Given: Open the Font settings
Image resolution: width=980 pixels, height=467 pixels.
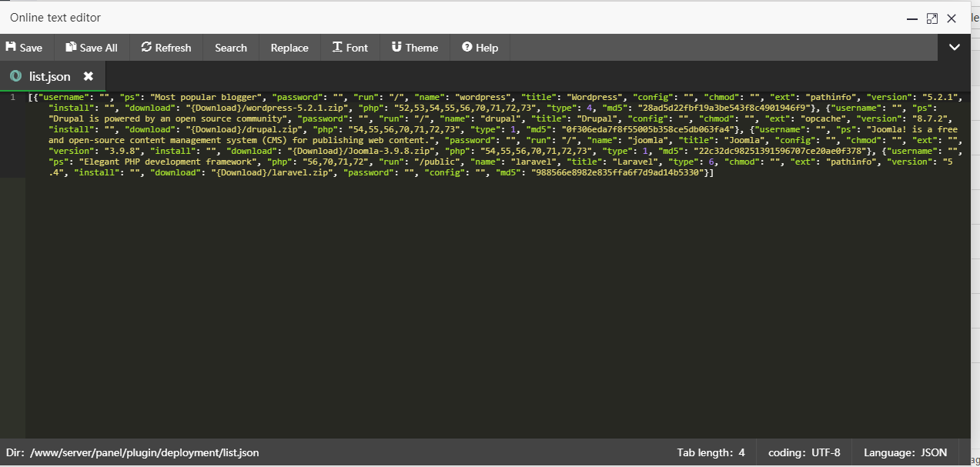Looking at the screenshot, I should (350, 48).
